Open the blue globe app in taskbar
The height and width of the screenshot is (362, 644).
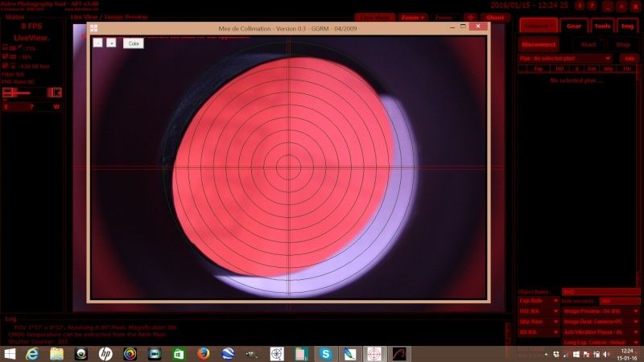228,354
